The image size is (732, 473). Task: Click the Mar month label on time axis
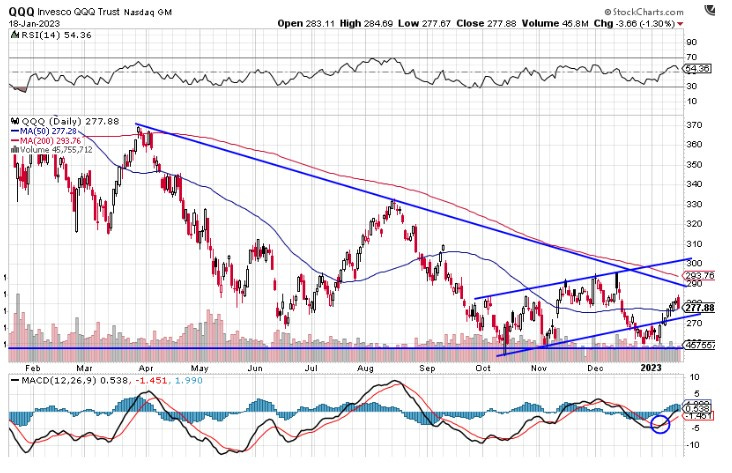[x=84, y=368]
